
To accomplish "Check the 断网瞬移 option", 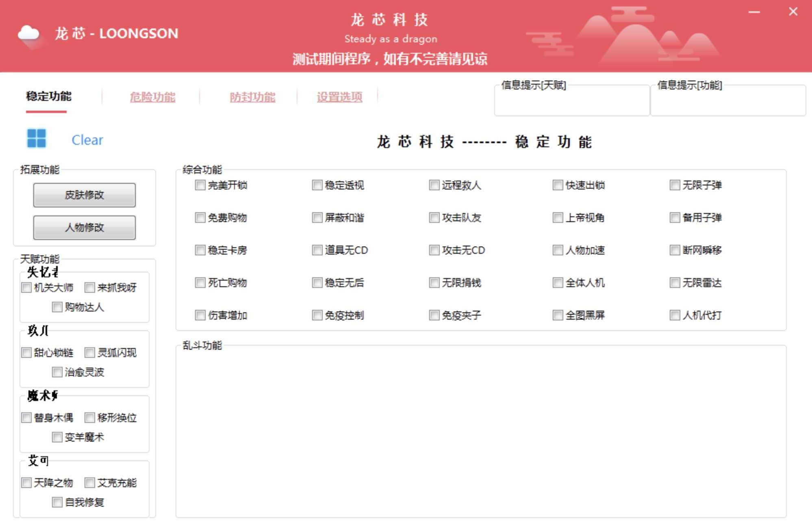I will pyautogui.click(x=675, y=250).
